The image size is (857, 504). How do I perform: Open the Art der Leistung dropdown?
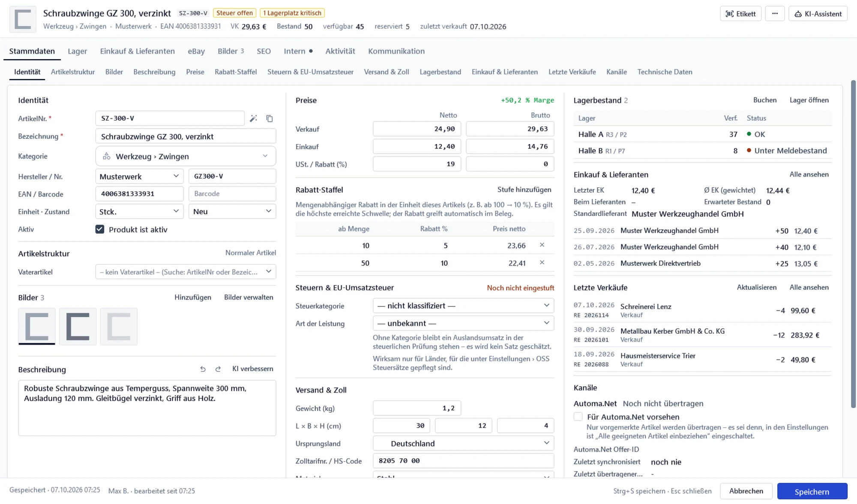click(x=463, y=323)
